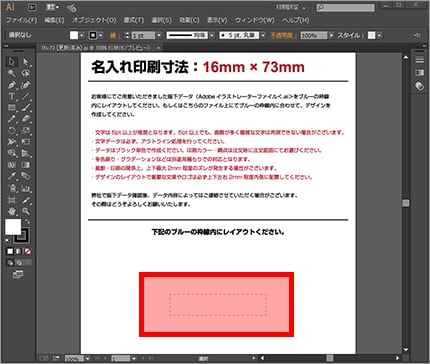Expand the control bar stroke color dropdown

101,35
